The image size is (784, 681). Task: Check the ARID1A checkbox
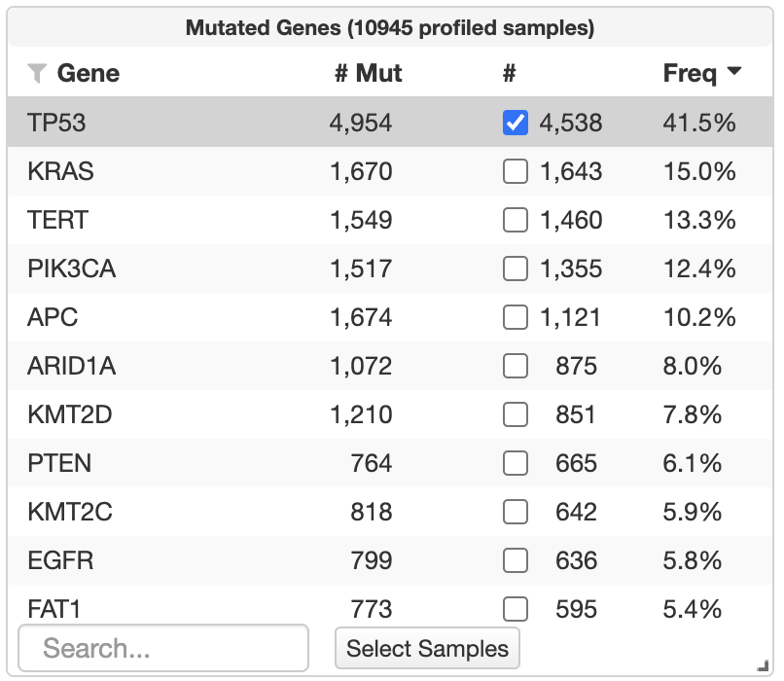[515, 366]
